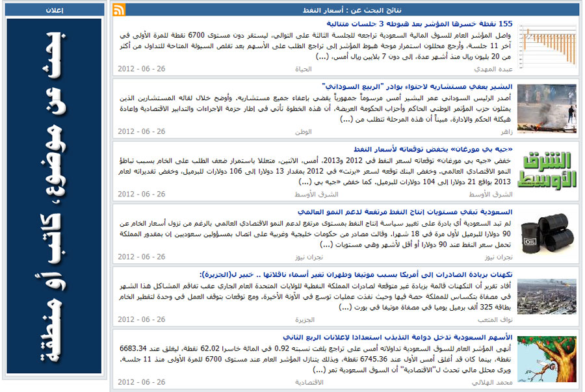
Task: Click the orange RSS feed icon
Action: tap(119, 10)
